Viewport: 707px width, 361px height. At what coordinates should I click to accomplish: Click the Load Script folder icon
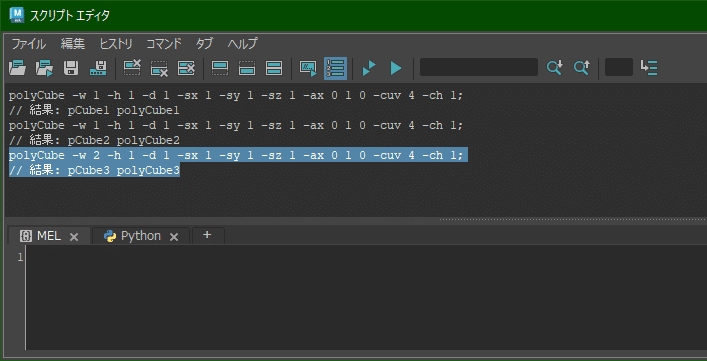point(18,68)
